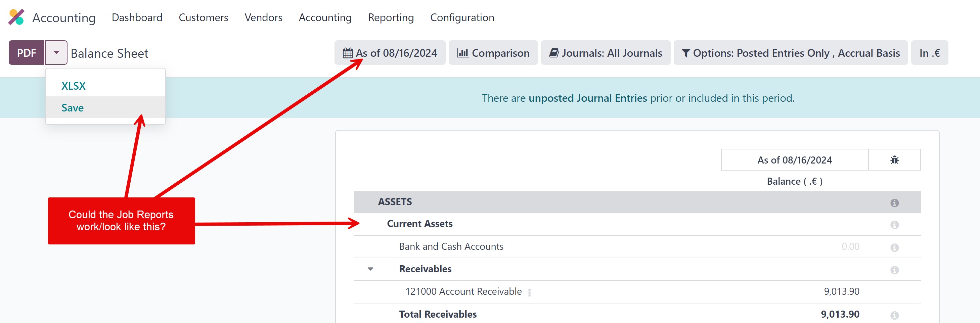Click the PDF export button
The image size is (980, 323).
[x=26, y=52]
